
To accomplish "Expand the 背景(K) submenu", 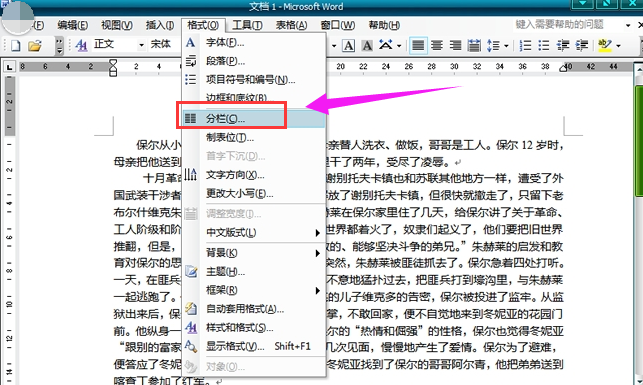I will click(254, 253).
